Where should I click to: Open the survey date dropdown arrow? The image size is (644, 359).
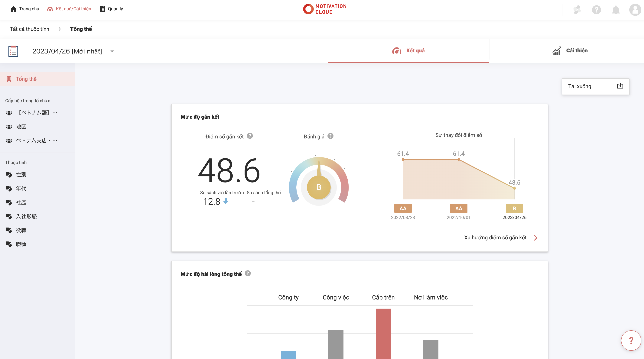[112, 51]
